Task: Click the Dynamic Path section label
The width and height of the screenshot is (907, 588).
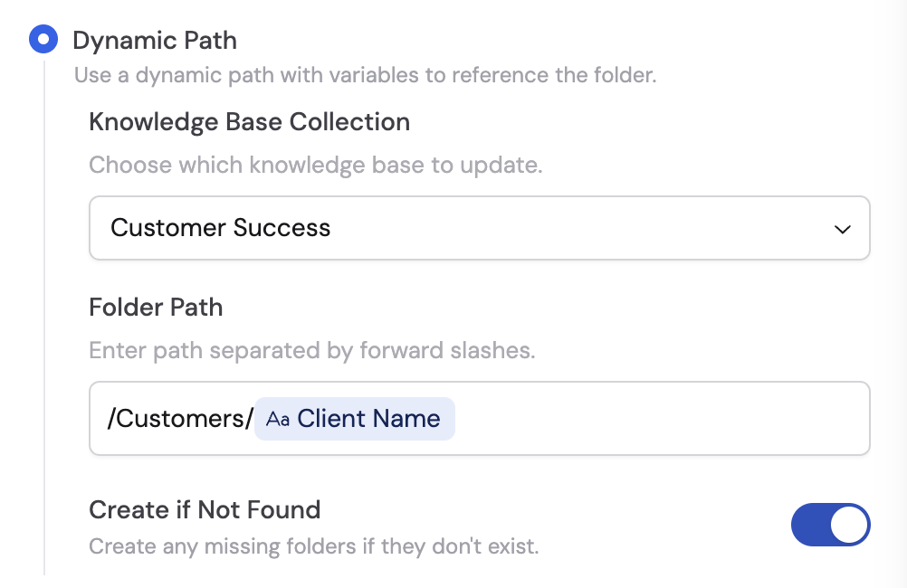Action: pyautogui.click(x=156, y=40)
